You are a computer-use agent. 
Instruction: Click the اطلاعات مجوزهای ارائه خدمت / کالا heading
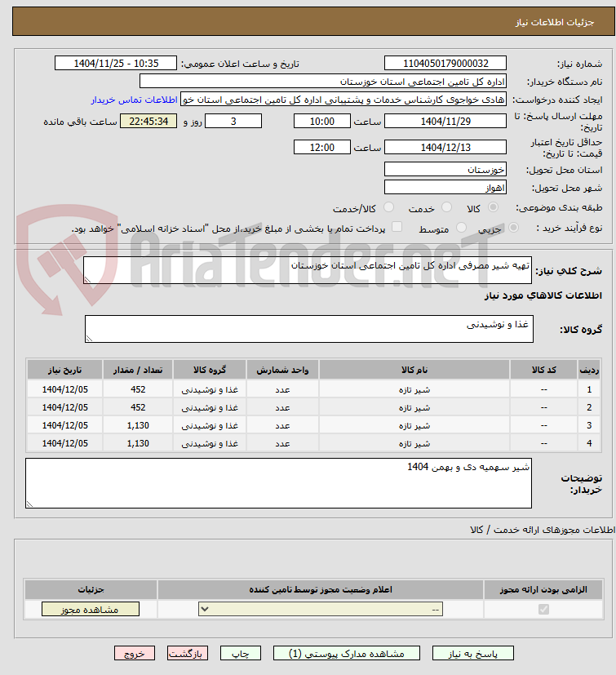(543, 530)
